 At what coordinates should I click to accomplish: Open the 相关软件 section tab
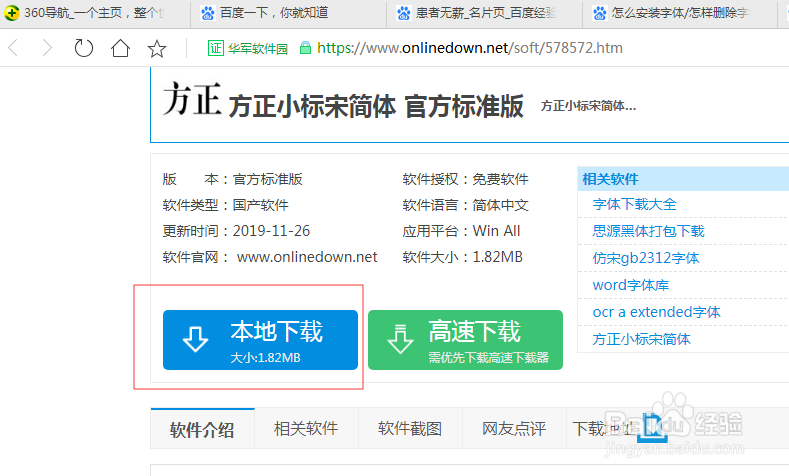click(x=306, y=429)
